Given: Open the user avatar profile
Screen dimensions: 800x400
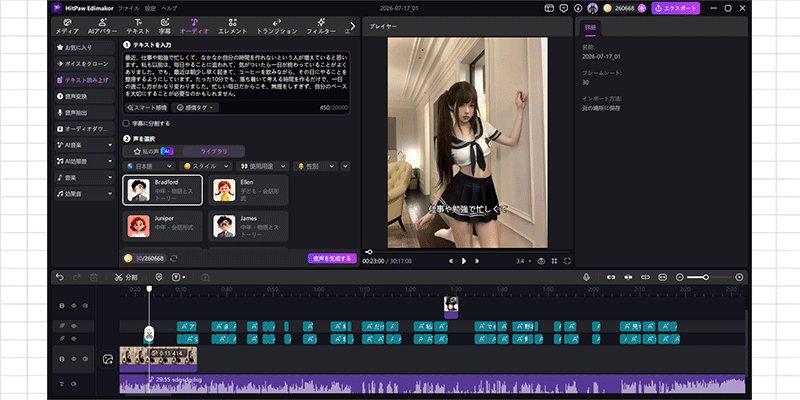Looking at the screenshot, I should click(592, 8).
